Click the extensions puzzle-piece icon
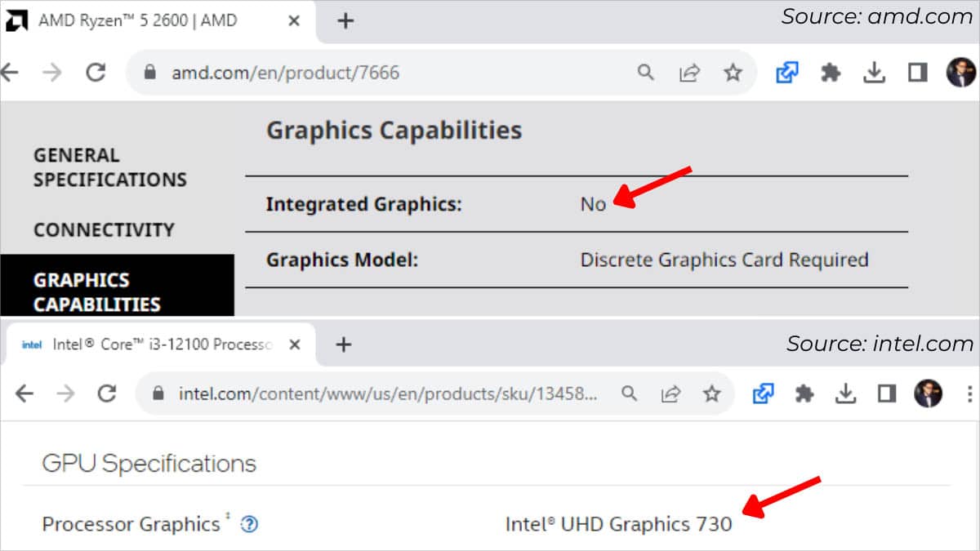This screenshot has height=551, width=980. 831,72
